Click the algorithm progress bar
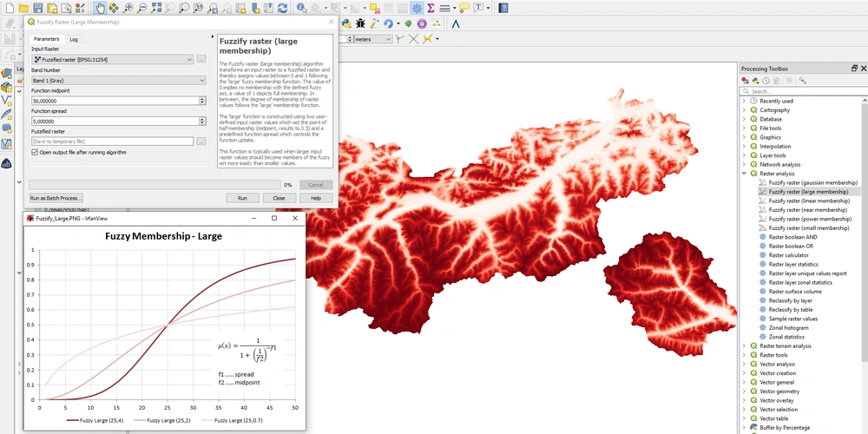The width and height of the screenshot is (868, 434). point(155,185)
